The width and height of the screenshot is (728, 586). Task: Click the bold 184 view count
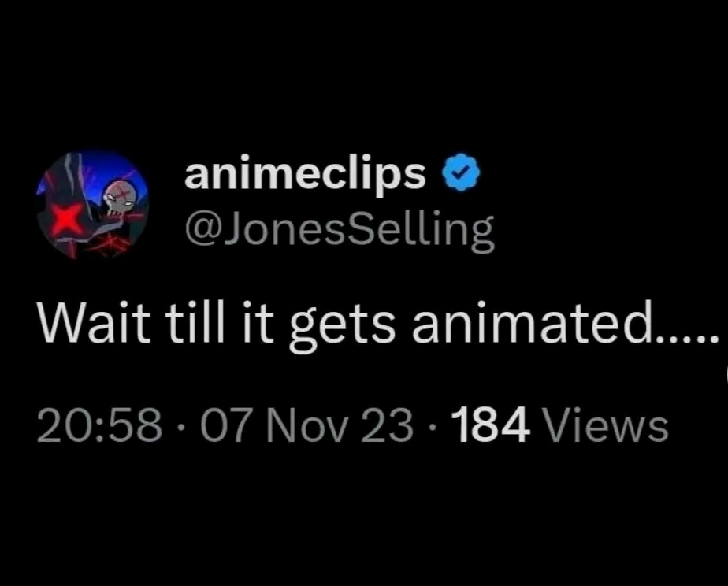(x=493, y=425)
